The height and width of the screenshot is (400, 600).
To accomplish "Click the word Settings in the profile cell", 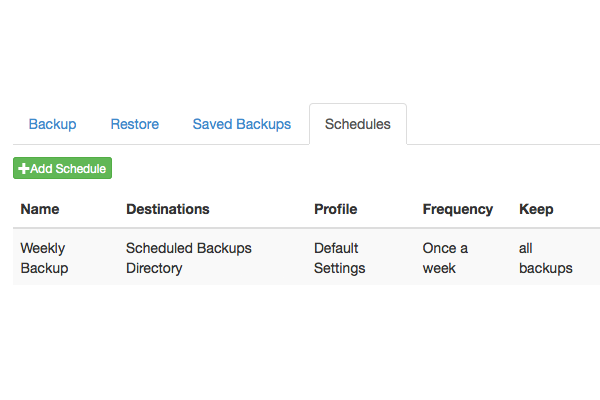I will [x=339, y=268].
